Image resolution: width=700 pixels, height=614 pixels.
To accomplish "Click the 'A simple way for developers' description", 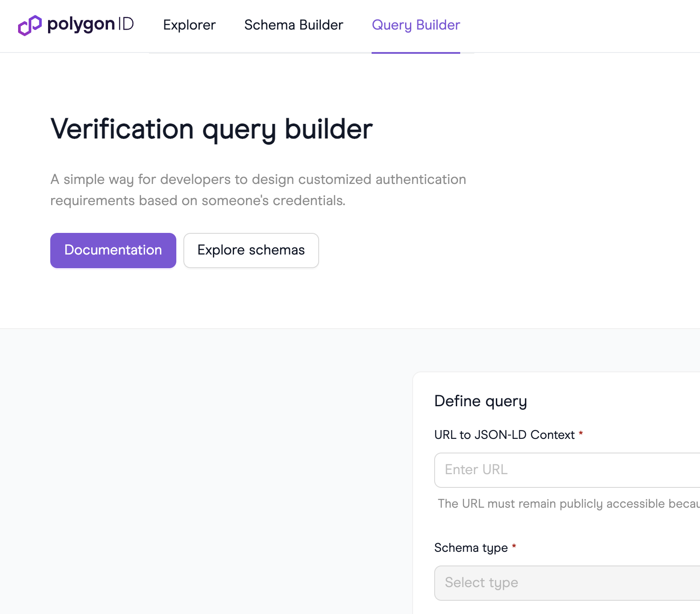I will 258,190.
